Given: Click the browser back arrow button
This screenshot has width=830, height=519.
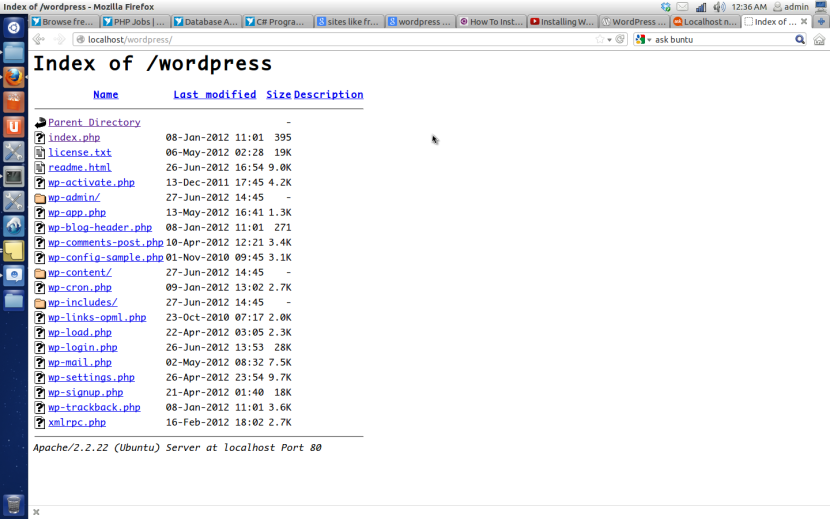Looking at the screenshot, I should tap(39, 40).
